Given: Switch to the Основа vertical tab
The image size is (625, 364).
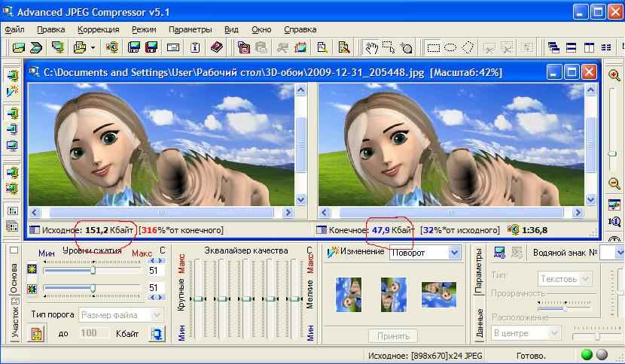Looking at the screenshot, I should [x=14, y=278].
